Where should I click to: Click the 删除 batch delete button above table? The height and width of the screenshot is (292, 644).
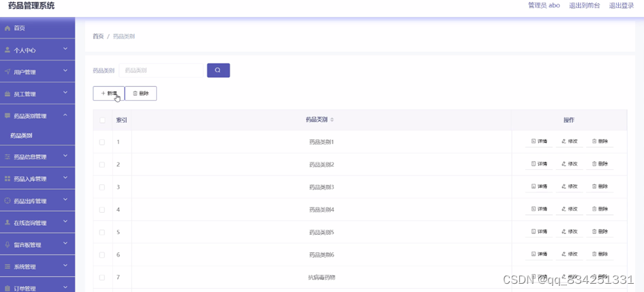coord(140,93)
